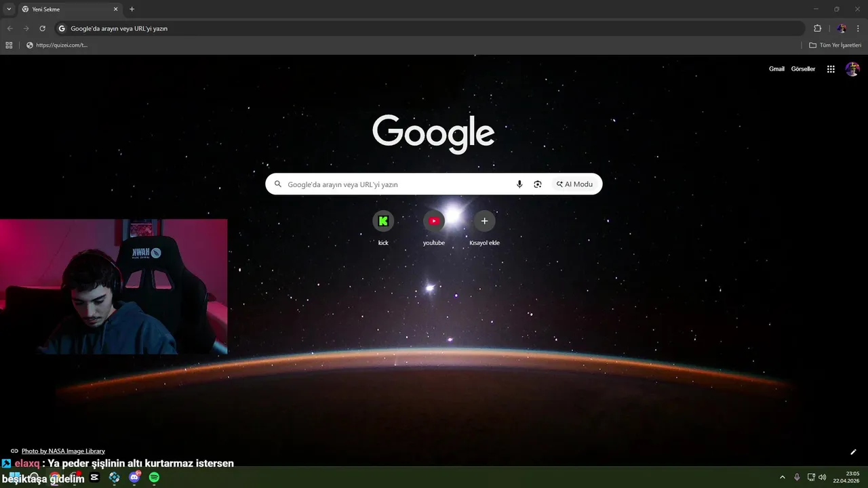
Task: Open Spotify from the taskbar
Action: 154,477
